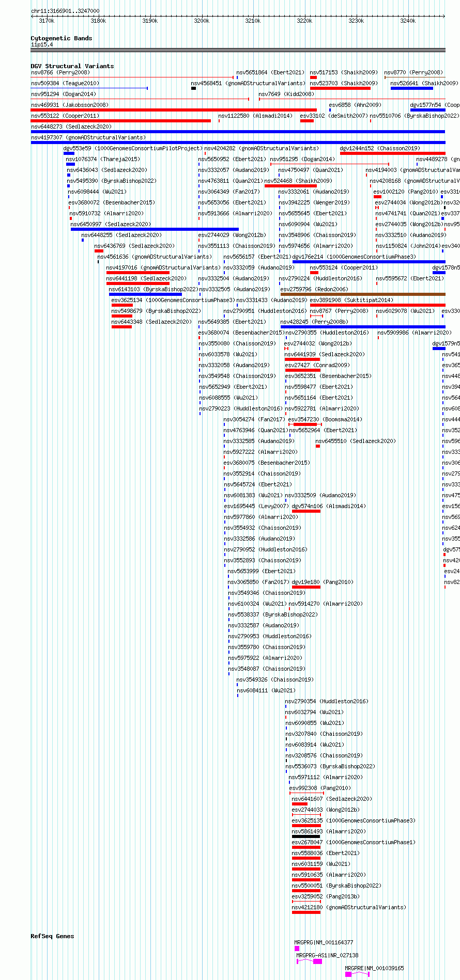
Task: Open variant esv992308 (Pang2010) label
Action: pos(320,788)
